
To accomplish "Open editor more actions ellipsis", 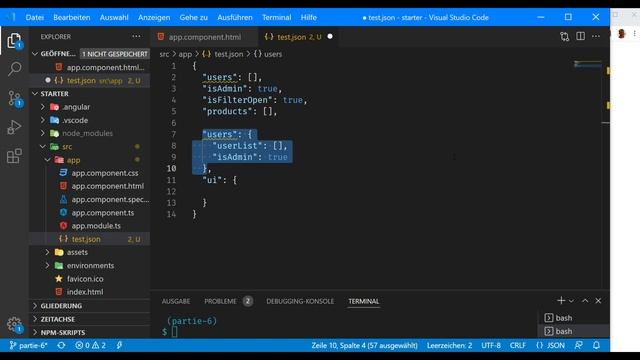I will (596, 36).
